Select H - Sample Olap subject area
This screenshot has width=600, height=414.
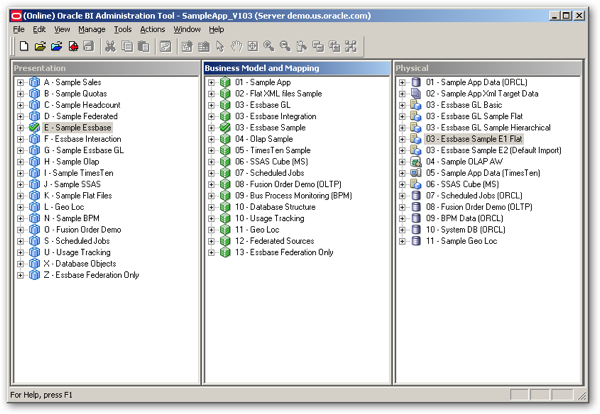tap(72, 161)
